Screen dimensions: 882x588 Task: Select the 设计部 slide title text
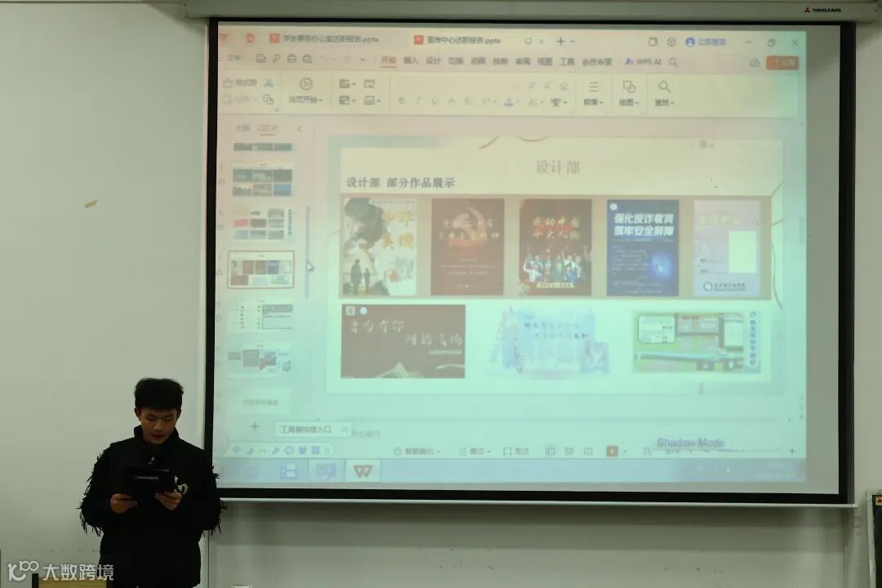tap(558, 167)
